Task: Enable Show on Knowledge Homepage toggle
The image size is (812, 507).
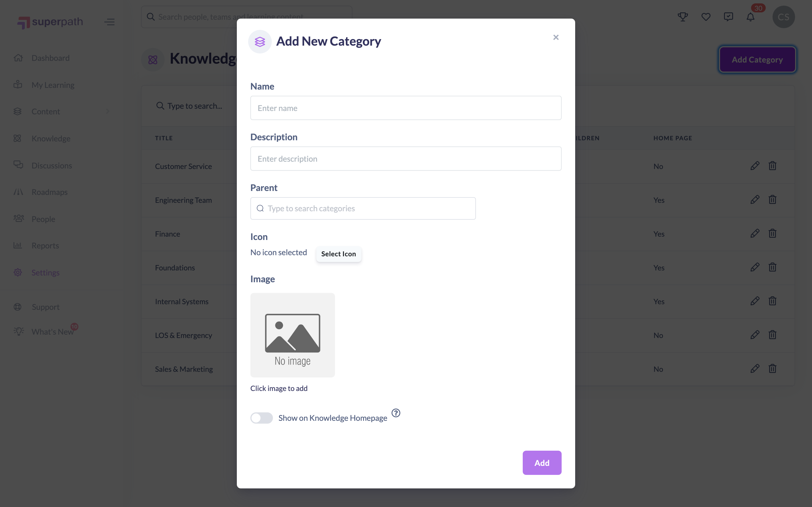Action: click(261, 418)
